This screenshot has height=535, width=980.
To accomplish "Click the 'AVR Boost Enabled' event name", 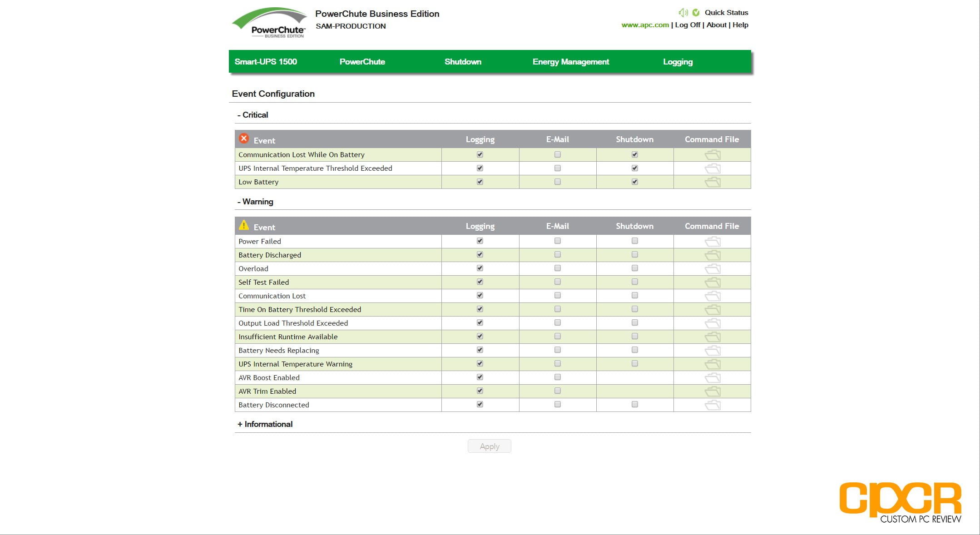I will click(x=269, y=378).
